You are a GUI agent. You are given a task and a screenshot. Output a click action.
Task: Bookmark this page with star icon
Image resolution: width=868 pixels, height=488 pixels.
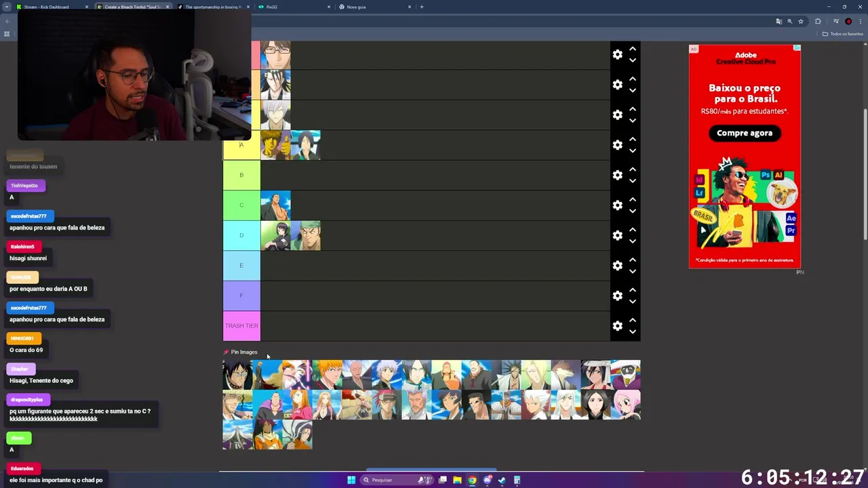801,21
